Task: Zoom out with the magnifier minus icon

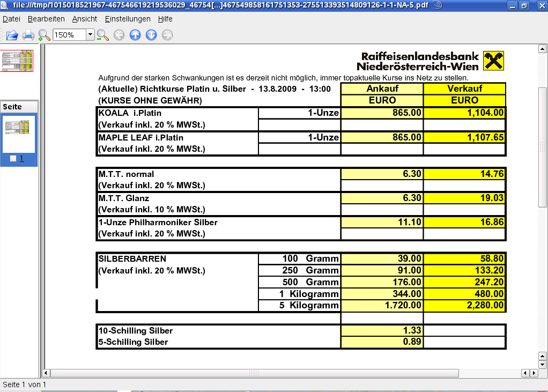Action: (103, 35)
